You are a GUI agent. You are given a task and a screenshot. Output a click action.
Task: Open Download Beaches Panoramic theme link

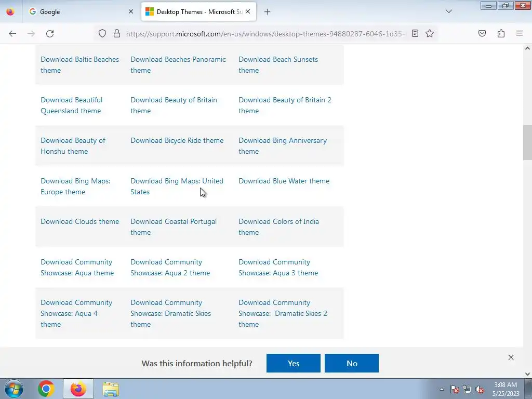click(x=178, y=65)
